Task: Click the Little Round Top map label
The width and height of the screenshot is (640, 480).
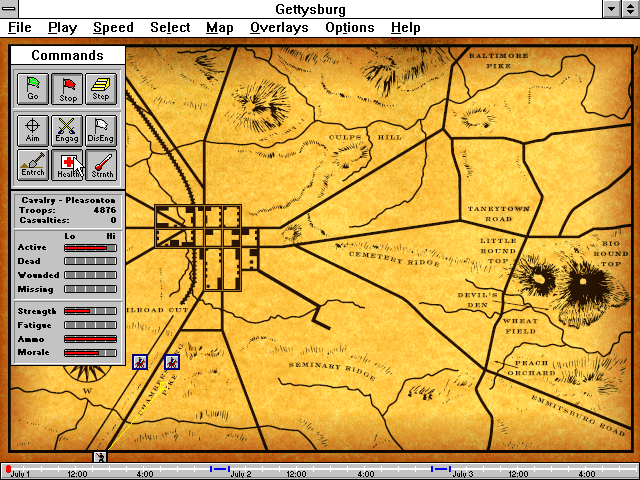Action: click(x=498, y=251)
